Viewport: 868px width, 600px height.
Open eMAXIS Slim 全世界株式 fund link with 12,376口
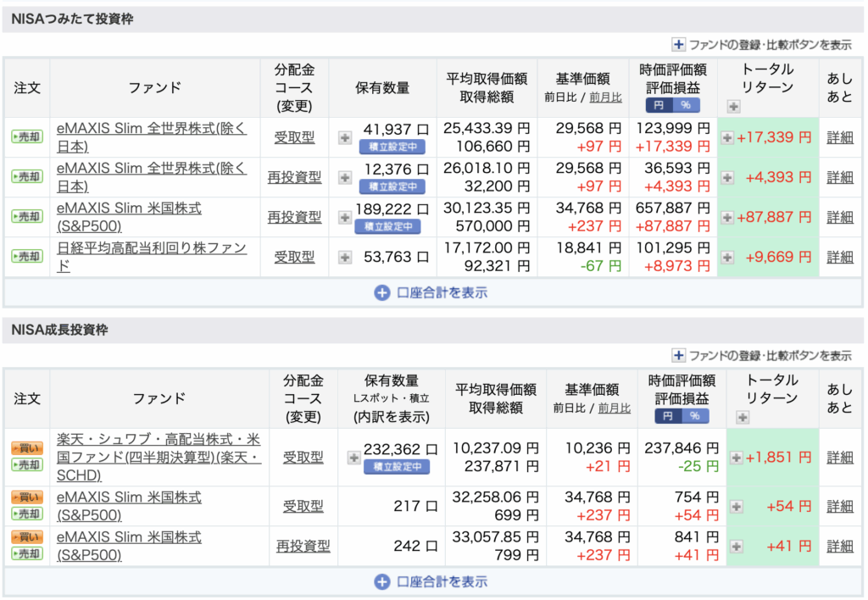[x=152, y=177]
